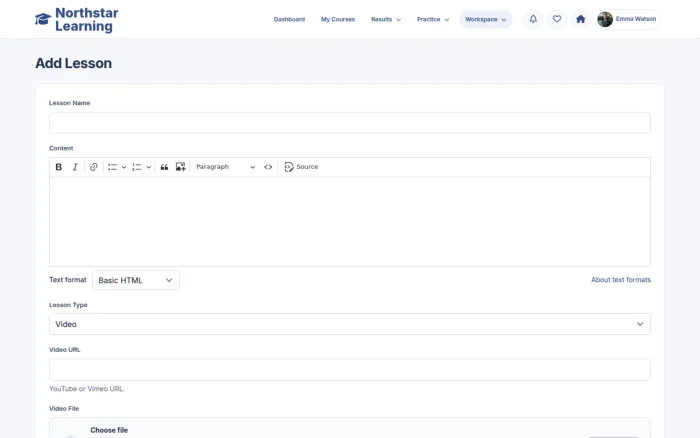Insert a link with link icon
The width and height of the screenshot is (700, 438).
pos(93,167)
